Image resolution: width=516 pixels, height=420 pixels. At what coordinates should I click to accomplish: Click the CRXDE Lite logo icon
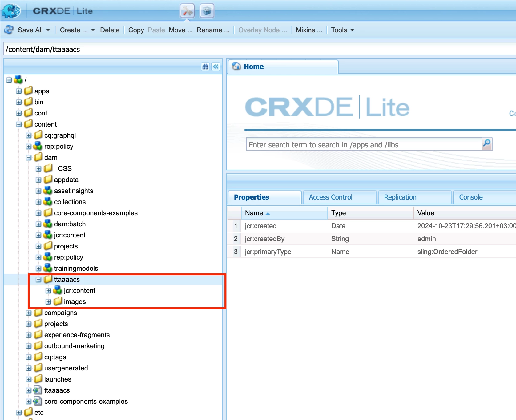pos(11,11)
